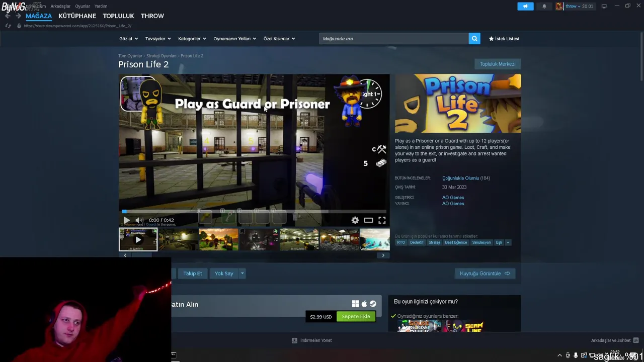Image resolution: width=644 pixels, height=362 pixels.
Task: Play the game trailer video
Action: tap(126, 220)
